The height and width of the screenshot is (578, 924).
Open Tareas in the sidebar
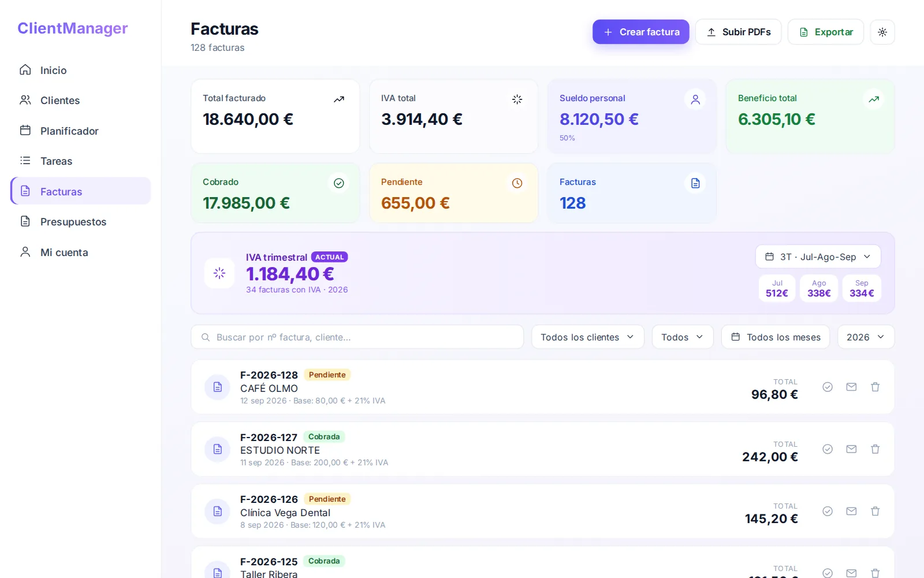pos(81,161)
